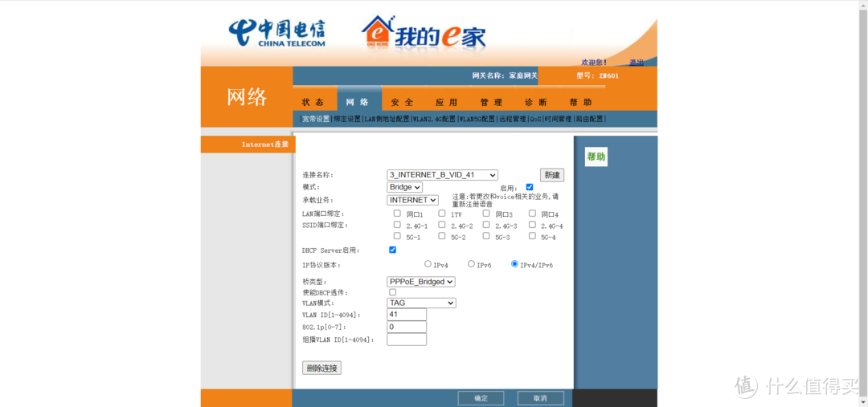Click the 802.1p priority input field
The height and width of the screenshot is (407, 868).
[407, 327]
